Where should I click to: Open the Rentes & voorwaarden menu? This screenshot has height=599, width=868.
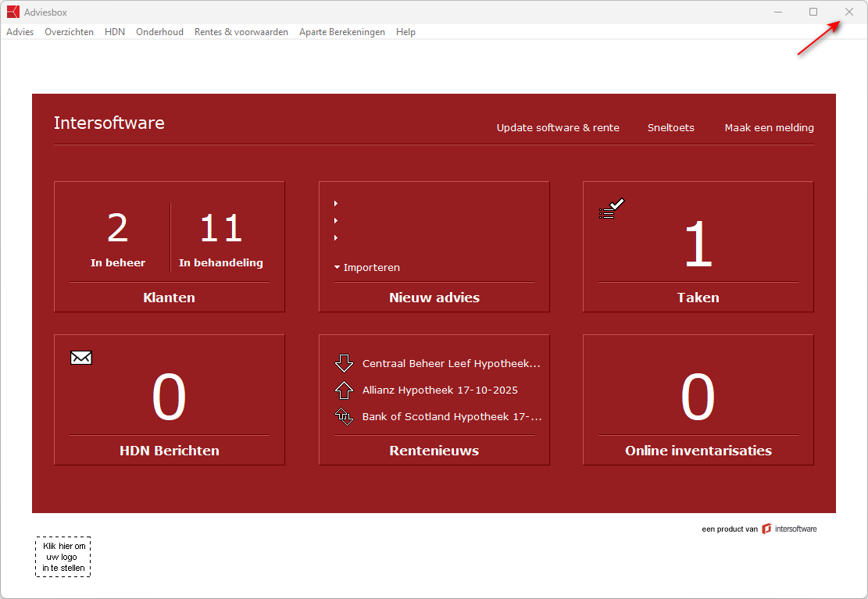[x=241, y=32]
